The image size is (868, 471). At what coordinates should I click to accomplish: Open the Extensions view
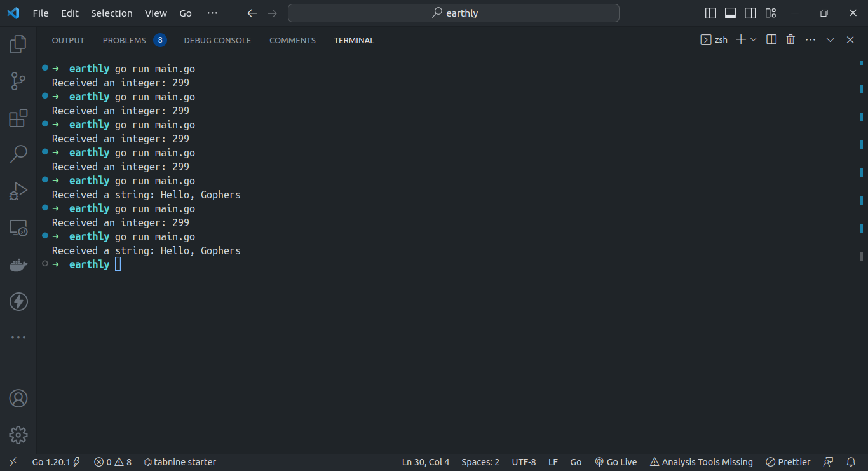point(18,118)
